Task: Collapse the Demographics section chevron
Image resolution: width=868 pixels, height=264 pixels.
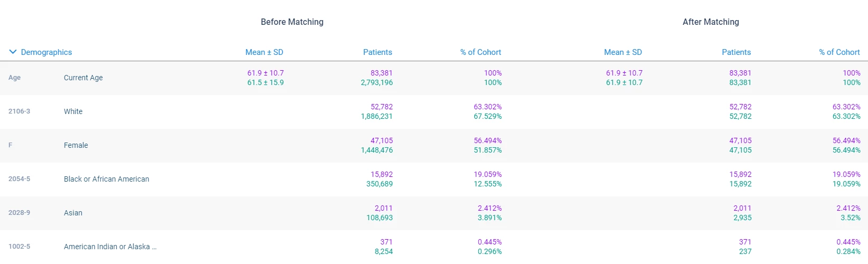Action: click(x=13, y=52)
